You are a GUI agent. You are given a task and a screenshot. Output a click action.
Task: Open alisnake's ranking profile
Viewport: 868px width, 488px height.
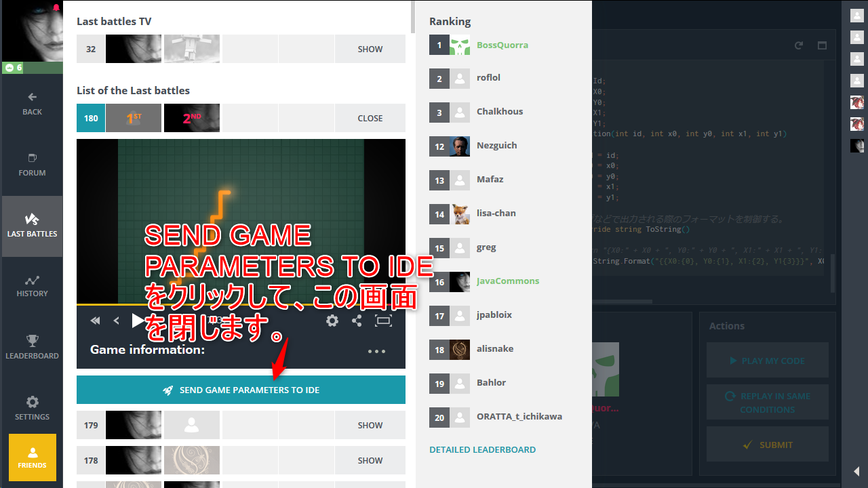coord(495,348)
